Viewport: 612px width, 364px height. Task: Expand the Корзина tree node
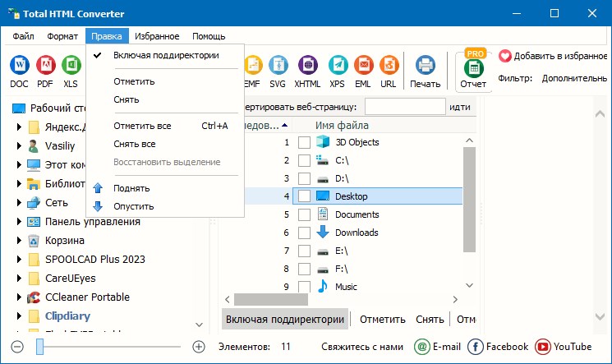pos(19,240)
